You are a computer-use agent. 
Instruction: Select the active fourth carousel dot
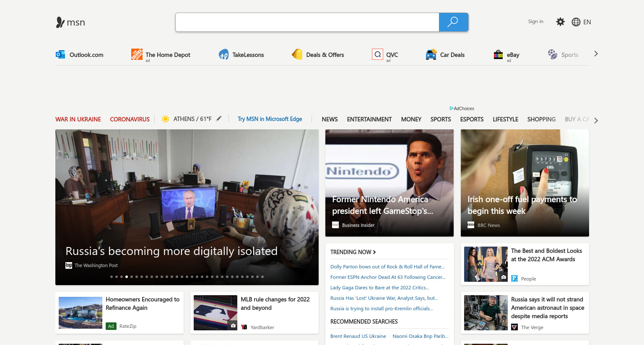coord(127,277)
